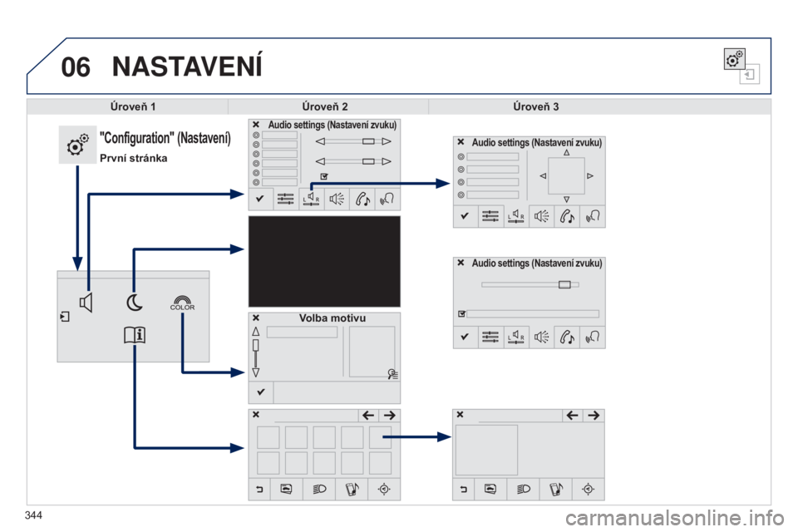The image size is (798, 532).
Task: Close the Level 2 thumbnail grid panel
Action: pos(256,415)
